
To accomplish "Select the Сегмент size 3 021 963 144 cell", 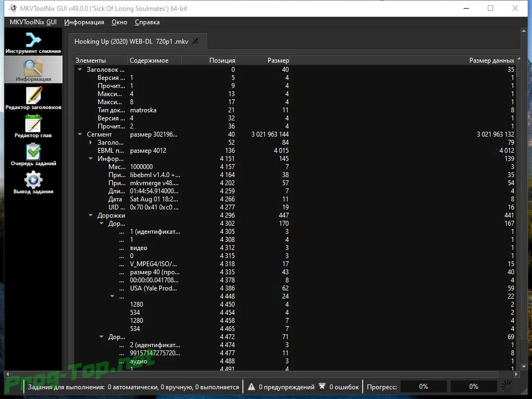I will pyautogui.click(x=270, y=134).
